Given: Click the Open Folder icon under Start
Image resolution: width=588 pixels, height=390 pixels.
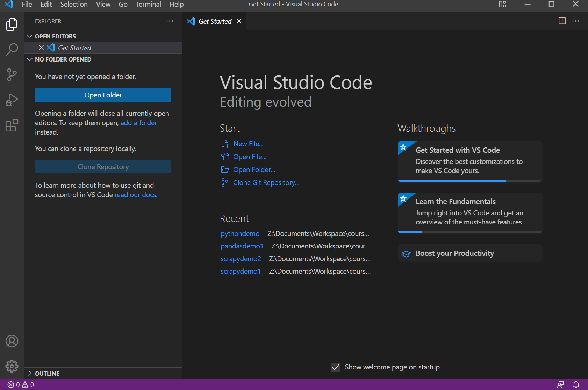Looking at the screenshot, I should [225, 169].
